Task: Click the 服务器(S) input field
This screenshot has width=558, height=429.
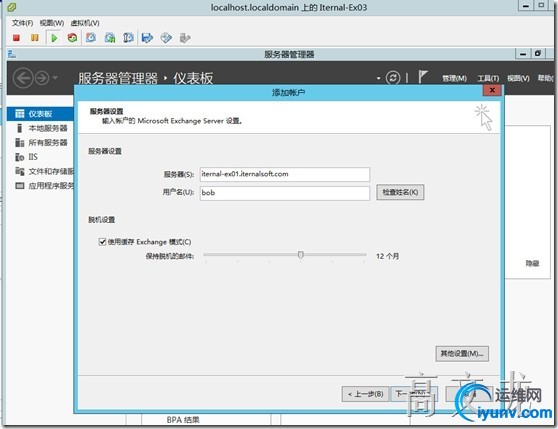Action: [x=285, y=174]
